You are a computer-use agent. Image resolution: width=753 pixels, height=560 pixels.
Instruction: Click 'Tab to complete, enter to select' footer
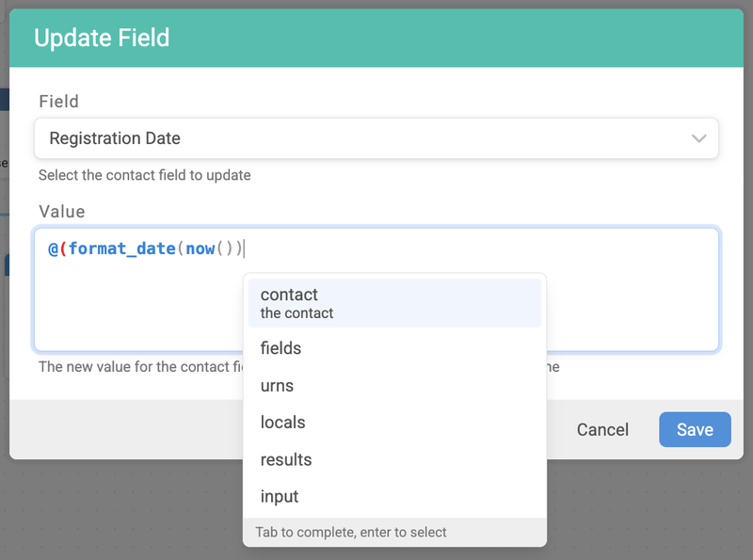pos(350,532)
